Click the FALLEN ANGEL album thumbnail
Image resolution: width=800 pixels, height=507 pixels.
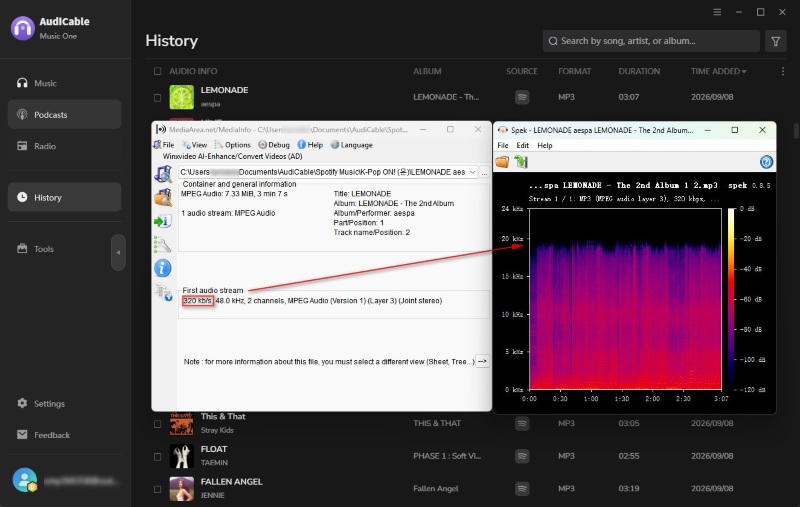pyautogui.click(x=182, y=489)
